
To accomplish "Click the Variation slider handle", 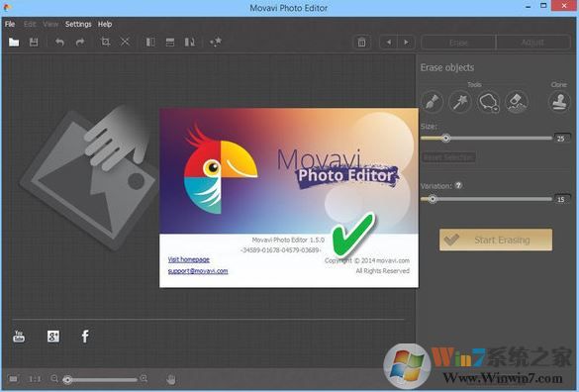I will 433,199.
